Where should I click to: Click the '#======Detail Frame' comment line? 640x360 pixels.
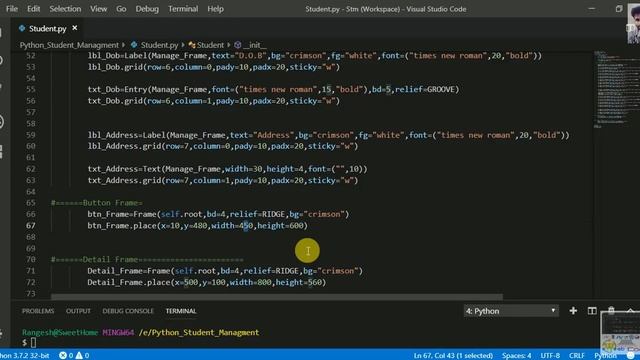coord(147,260)
